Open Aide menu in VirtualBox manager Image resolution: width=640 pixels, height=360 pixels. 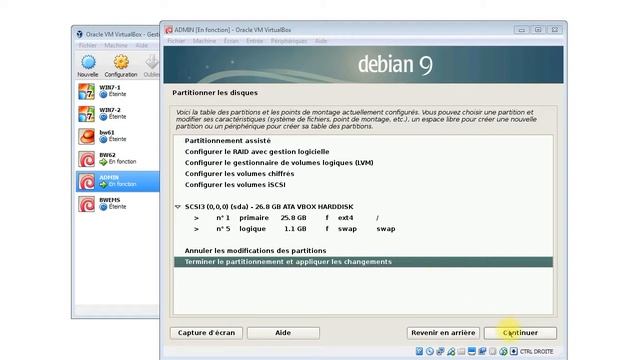pos(142,45)
